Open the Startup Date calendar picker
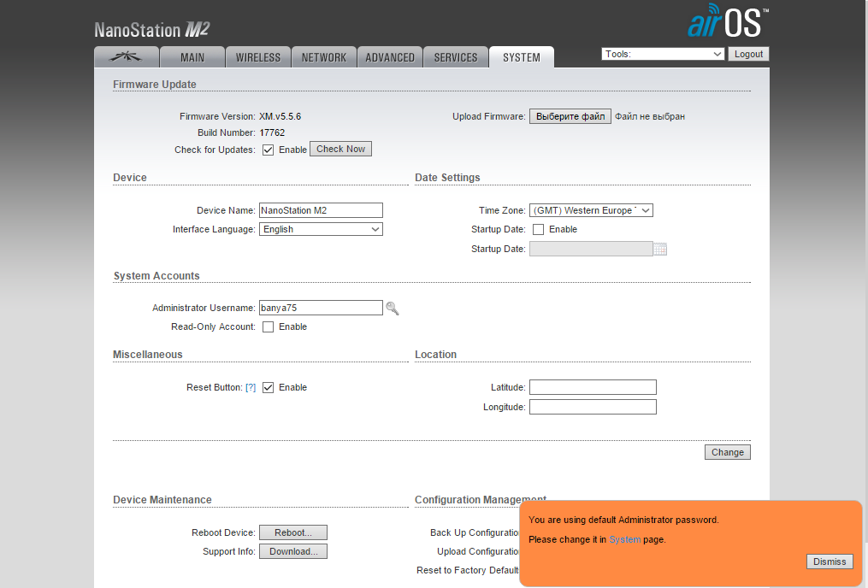This screenshot has width=868, height=588. 659,250
